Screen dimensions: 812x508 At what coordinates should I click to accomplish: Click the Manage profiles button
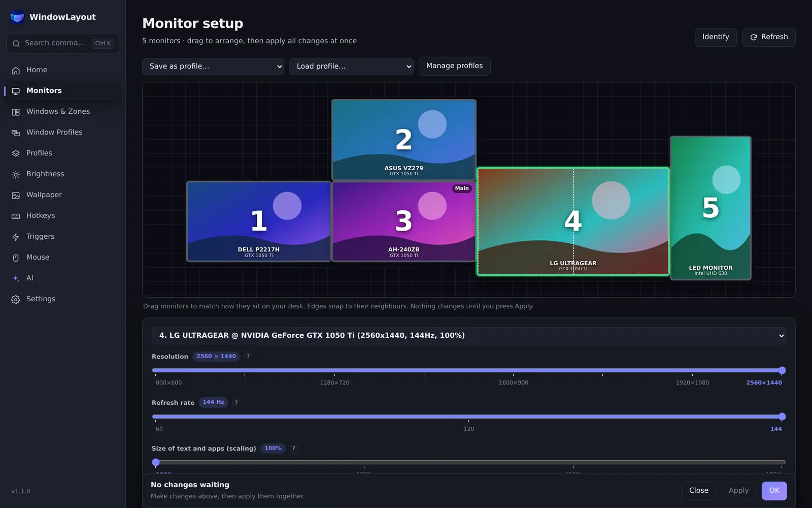tap(455, 66)
